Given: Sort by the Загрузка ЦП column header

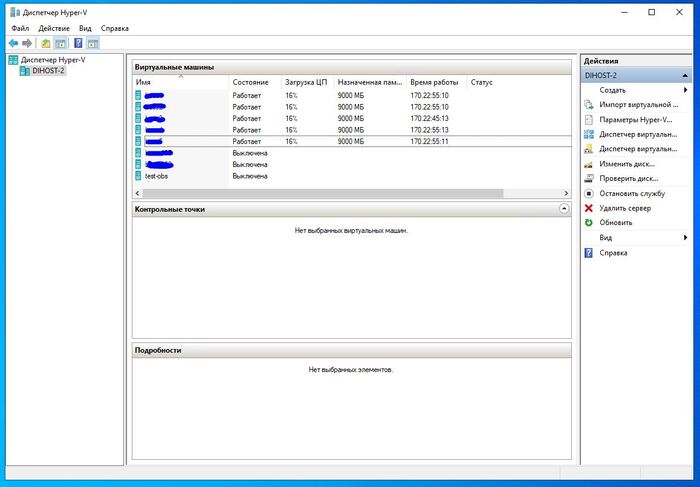Looking at the screenshot, I should [x=307, y=82].
